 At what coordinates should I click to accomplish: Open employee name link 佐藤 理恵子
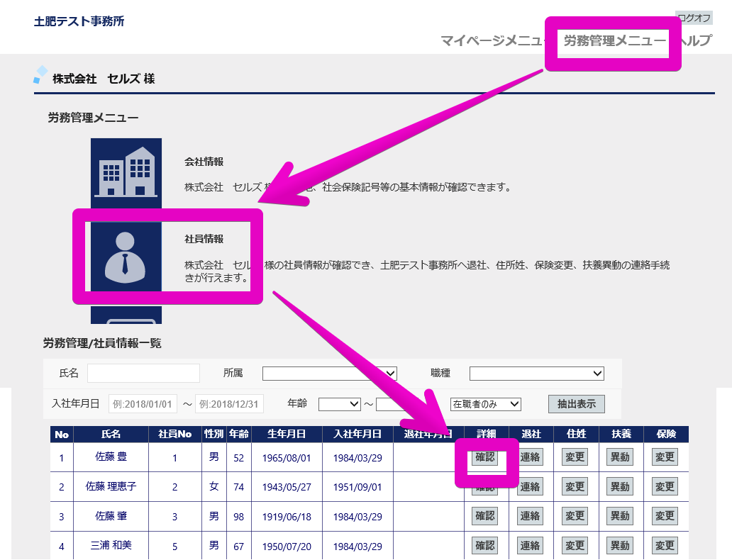(111, 487)
